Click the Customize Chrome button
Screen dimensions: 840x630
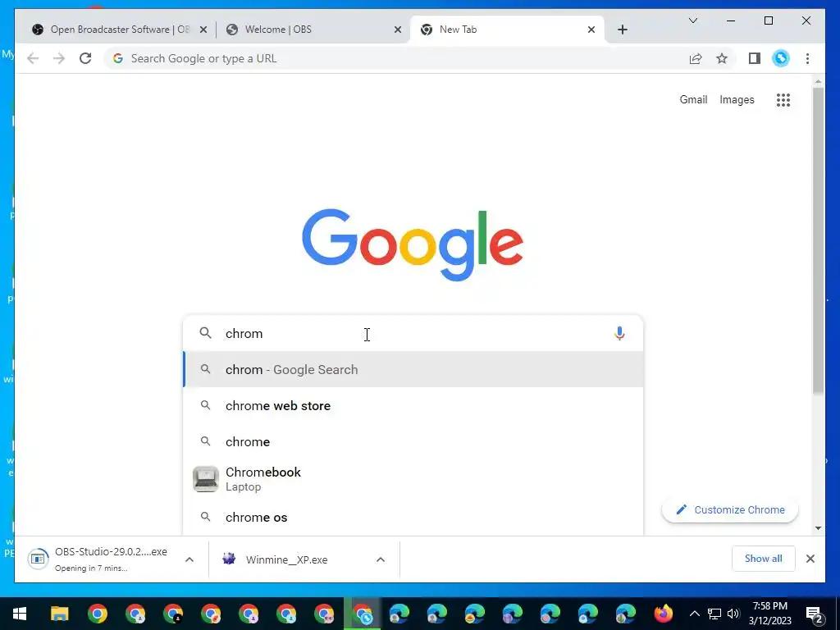point(730,510)
